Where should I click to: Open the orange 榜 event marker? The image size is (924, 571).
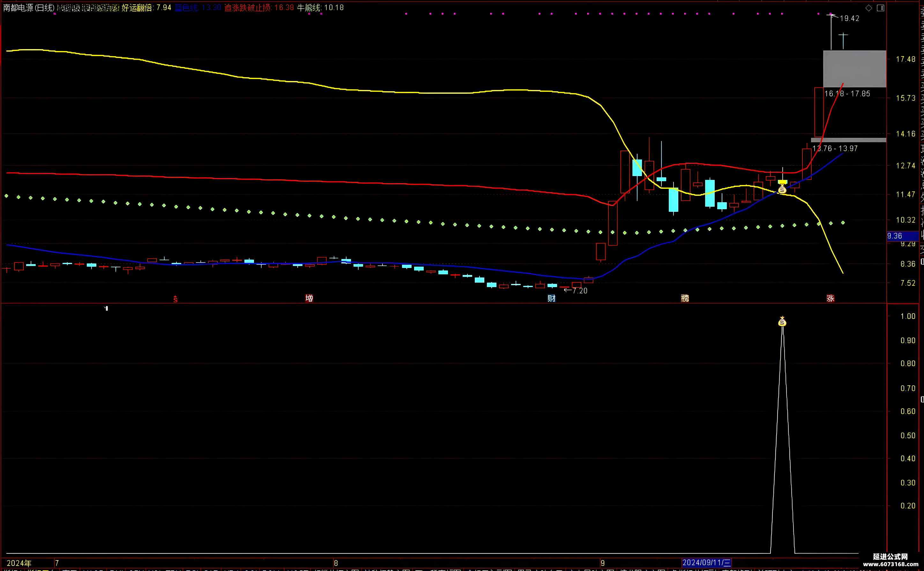point(685,298)
